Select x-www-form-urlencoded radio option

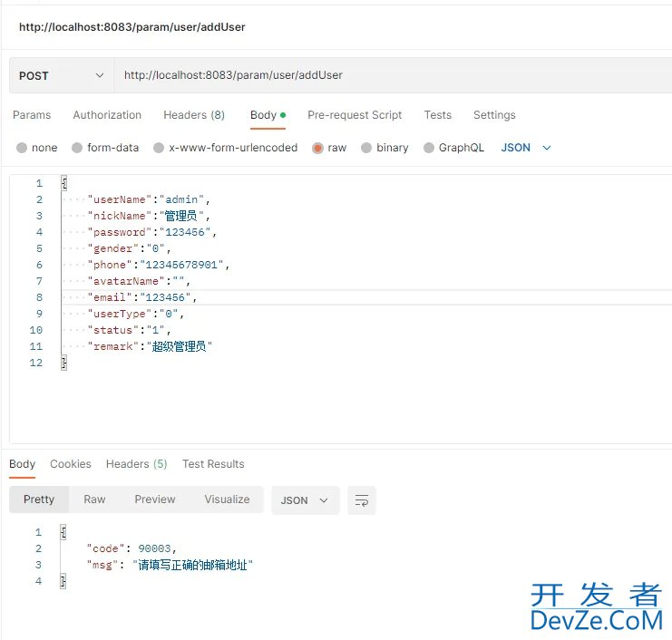[159, 148]
